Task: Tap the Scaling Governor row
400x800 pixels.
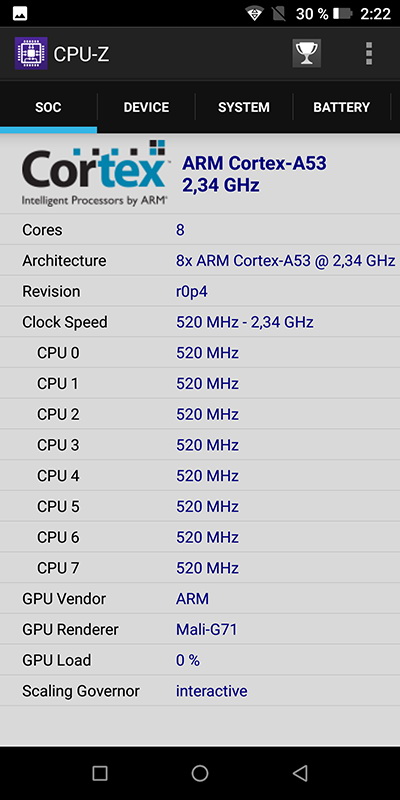Action: click(x=200, y=691)
